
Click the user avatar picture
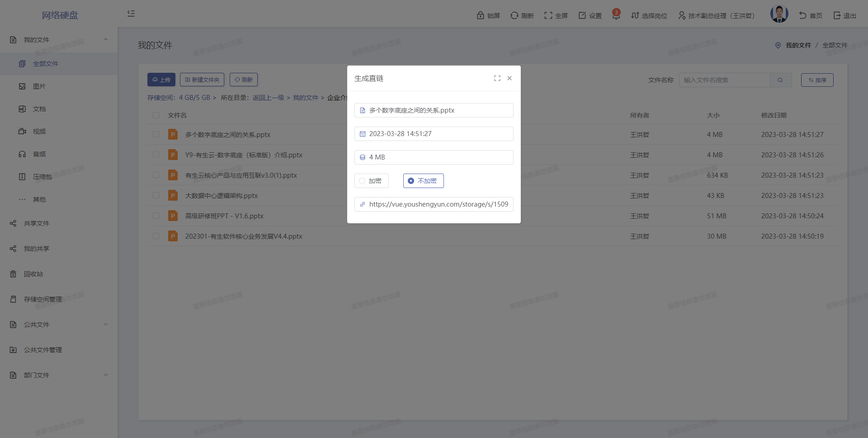[x=779, y=14]
